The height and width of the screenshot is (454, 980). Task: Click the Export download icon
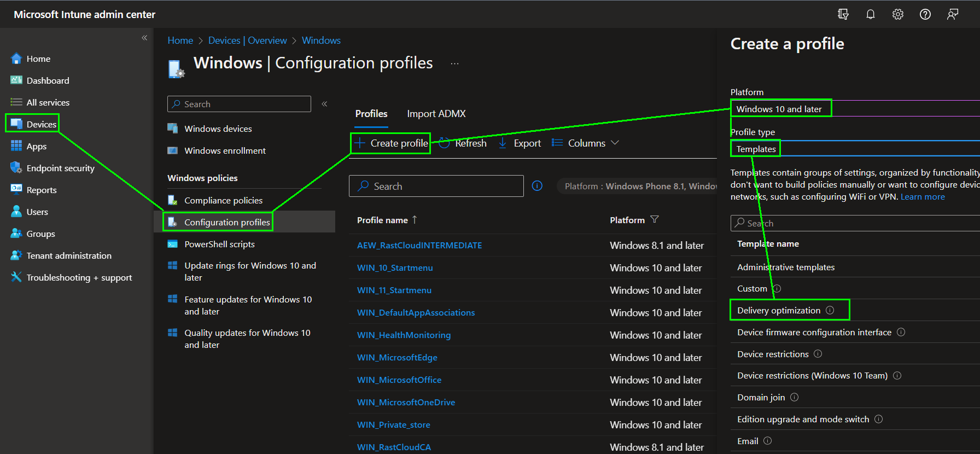tap(503, 143)
